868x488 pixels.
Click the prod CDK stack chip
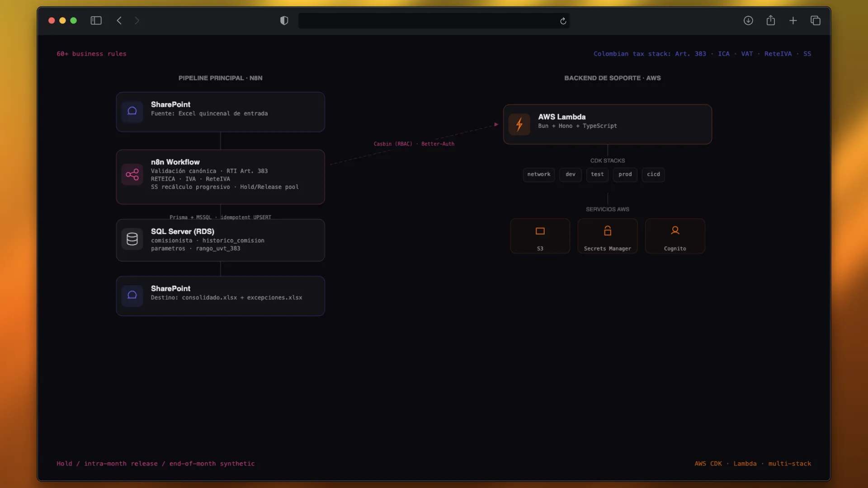625,174
